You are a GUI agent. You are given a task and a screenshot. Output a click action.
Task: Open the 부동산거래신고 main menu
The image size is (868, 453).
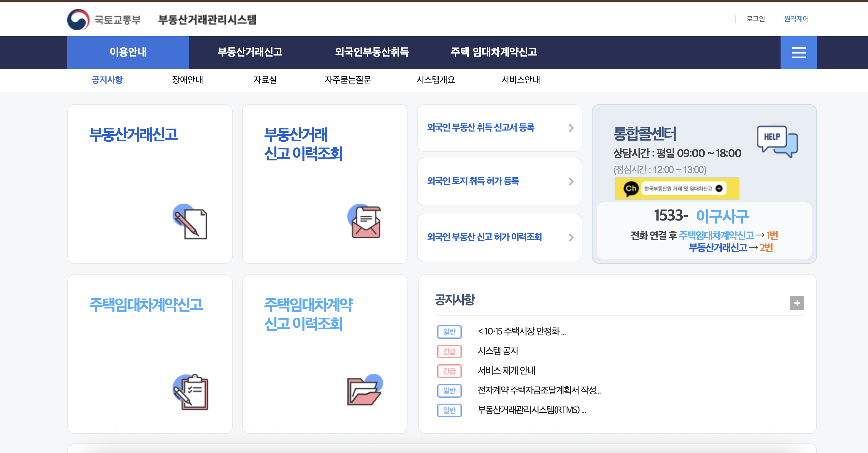[250, 52]
